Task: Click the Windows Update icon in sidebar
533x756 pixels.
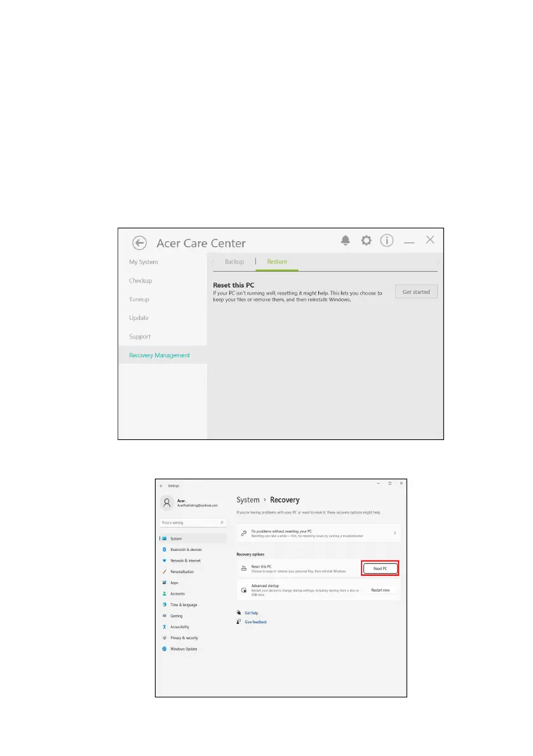Action: [x=165, y=649]
